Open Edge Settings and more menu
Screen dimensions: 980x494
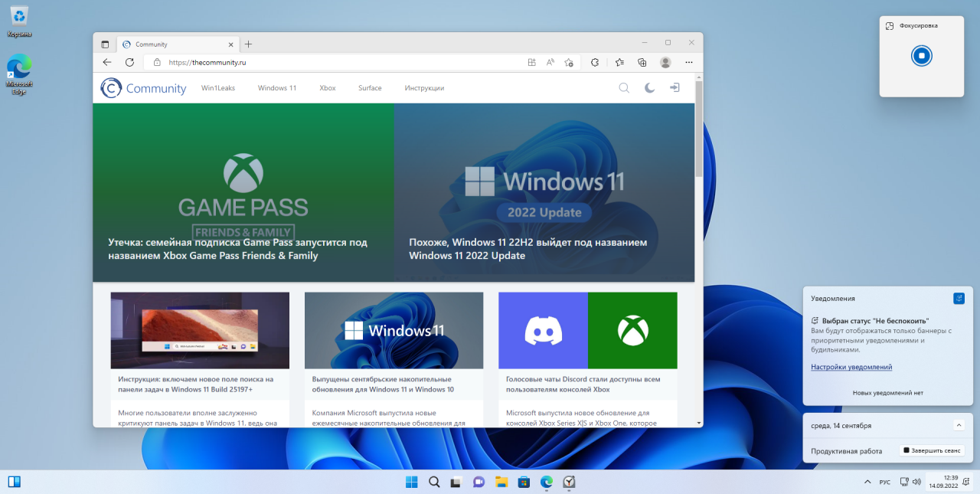[x=689, y=62]
